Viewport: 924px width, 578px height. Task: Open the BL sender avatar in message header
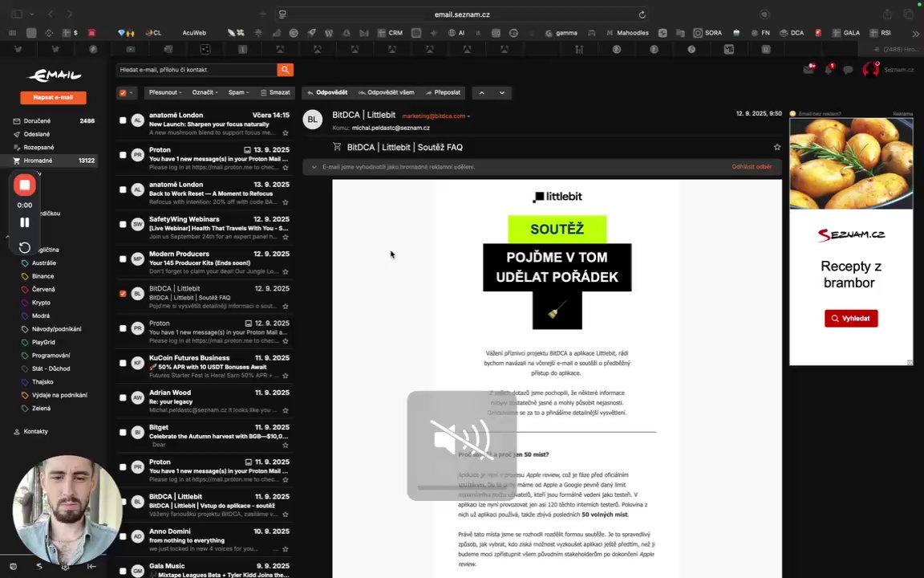click(312, 120)
